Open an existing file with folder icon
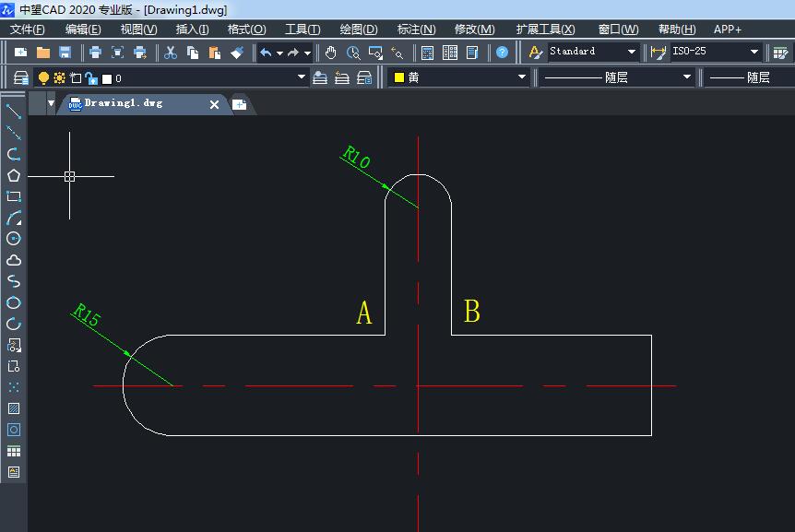Screen dimensions: 795x532 [43, 52]
